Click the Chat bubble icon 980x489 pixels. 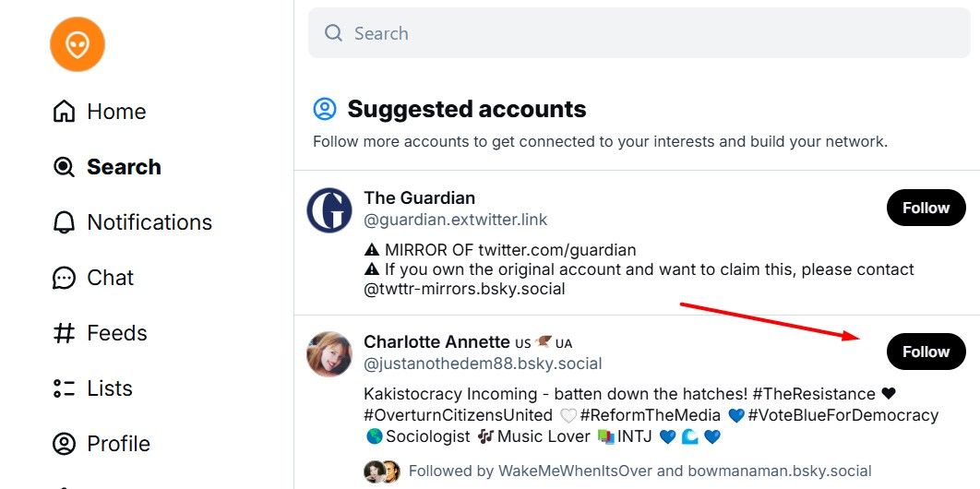pos(65,278)
